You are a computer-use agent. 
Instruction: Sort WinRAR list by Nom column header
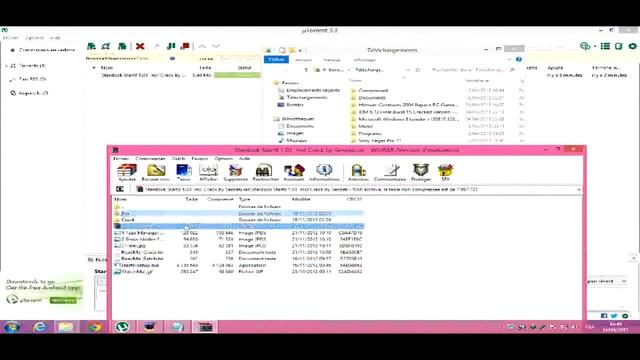tap(120, 199)
